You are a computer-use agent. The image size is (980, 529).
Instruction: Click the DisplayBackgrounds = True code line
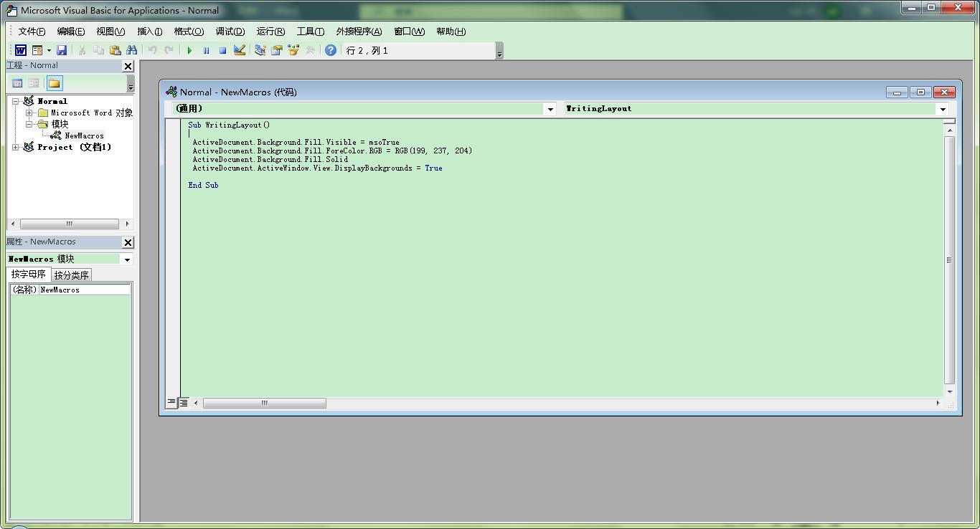tap(317, 168)
